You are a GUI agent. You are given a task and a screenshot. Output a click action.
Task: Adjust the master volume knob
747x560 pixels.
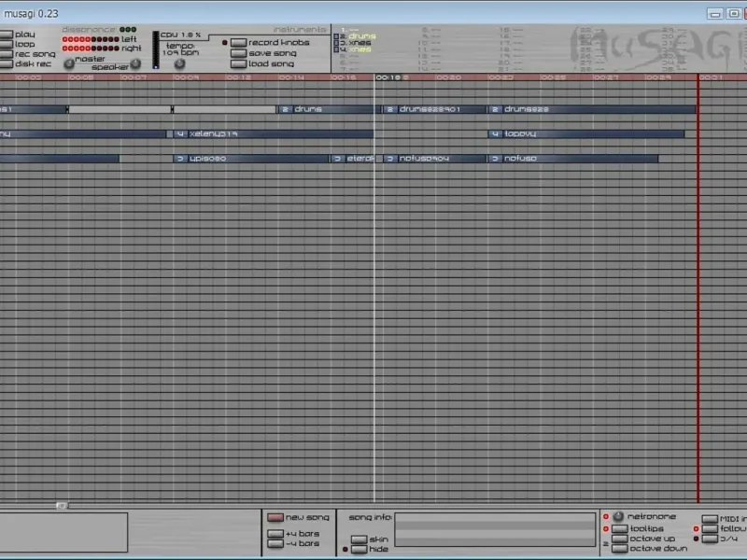pyautogui.click(x=69, y=63)
